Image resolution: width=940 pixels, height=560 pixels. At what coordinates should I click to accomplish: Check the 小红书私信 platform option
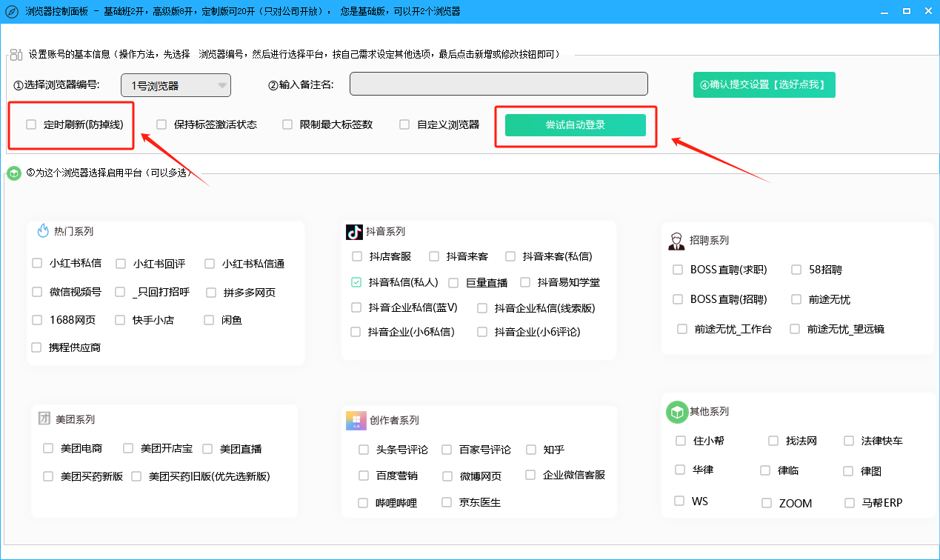click(x=37, y=263)
